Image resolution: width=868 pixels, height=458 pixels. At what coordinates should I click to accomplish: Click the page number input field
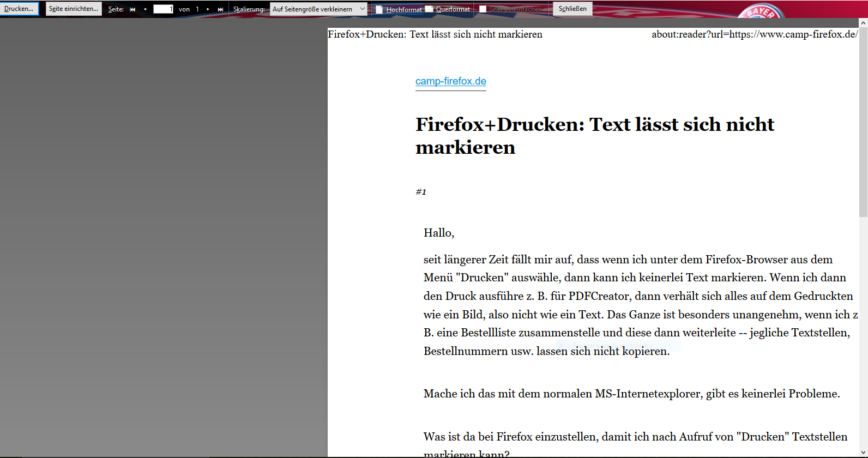tap(163, 9)
